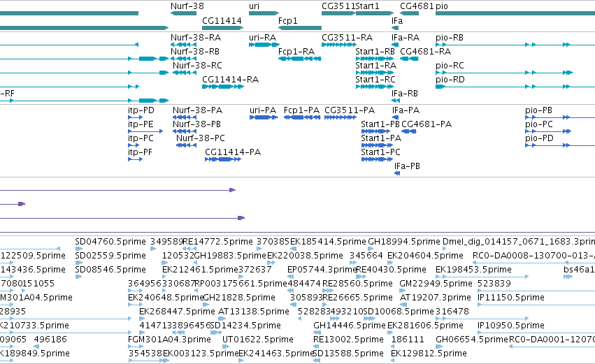Select the CG4681-PA protein label
Screen dimensions: 595x364
click(x=426, y=124)
